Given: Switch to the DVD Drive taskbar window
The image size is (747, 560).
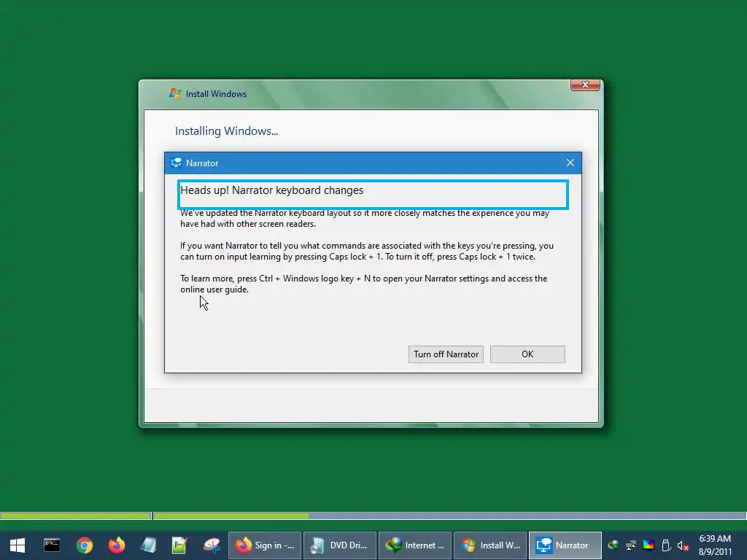Looking at the screenshot, I should tap(340, 545).
